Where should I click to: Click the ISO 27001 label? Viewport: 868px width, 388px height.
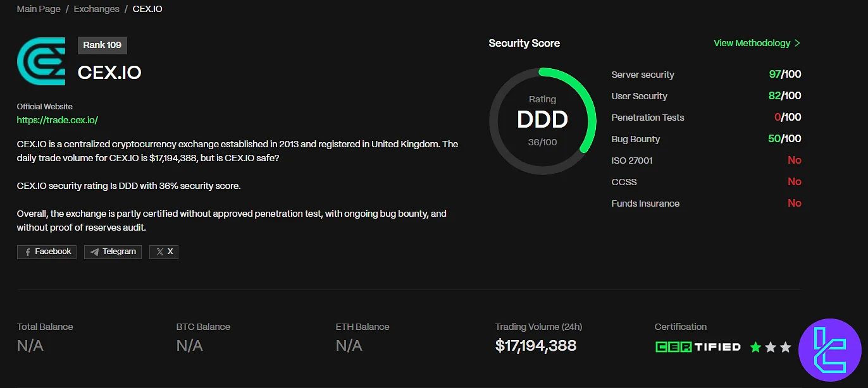pyautogui.click(x=632, y=161)
